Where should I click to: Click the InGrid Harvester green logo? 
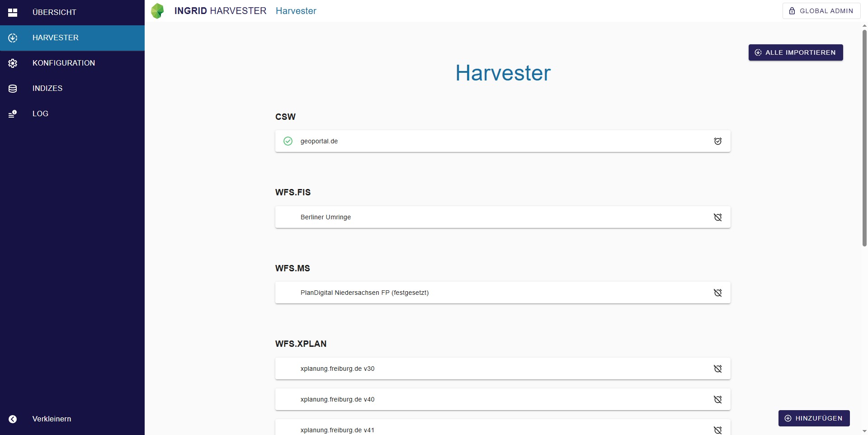[x=157, y=11]
